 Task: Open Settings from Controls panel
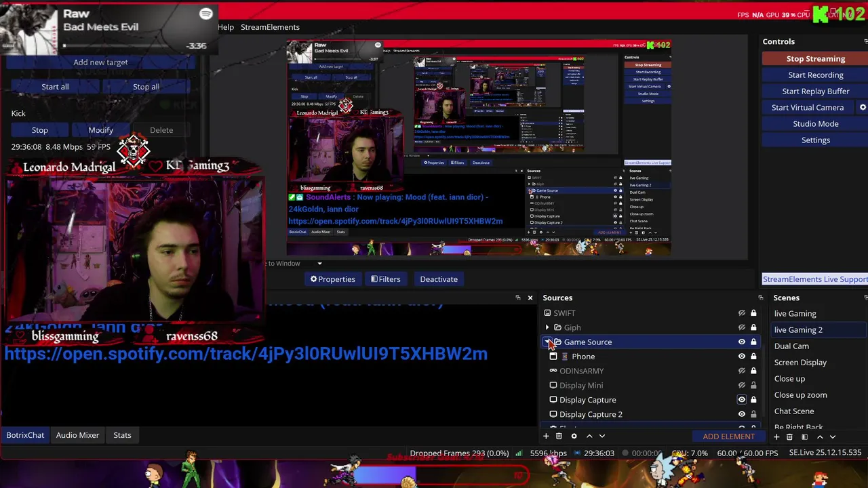(x=816, y=140)
